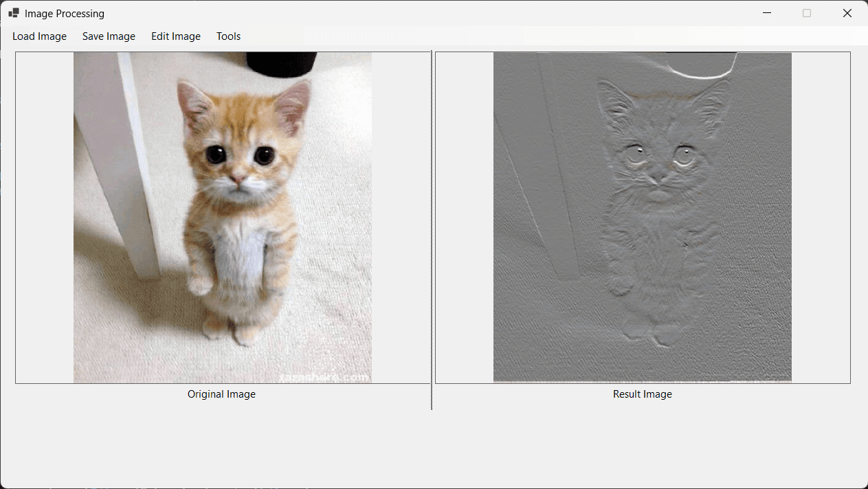The image size is (868, 489).
Task: Minimize the Image Processing window
Action: (766, 12)
